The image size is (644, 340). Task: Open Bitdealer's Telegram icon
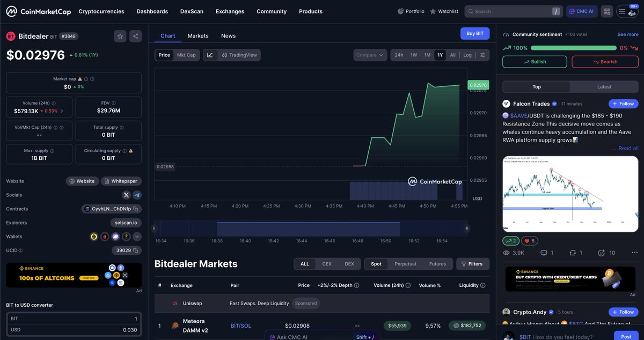click(x=136, y=195)
